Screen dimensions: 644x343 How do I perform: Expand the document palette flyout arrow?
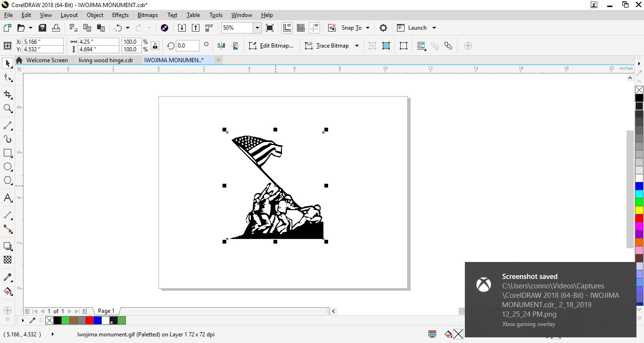click(23, 320)
